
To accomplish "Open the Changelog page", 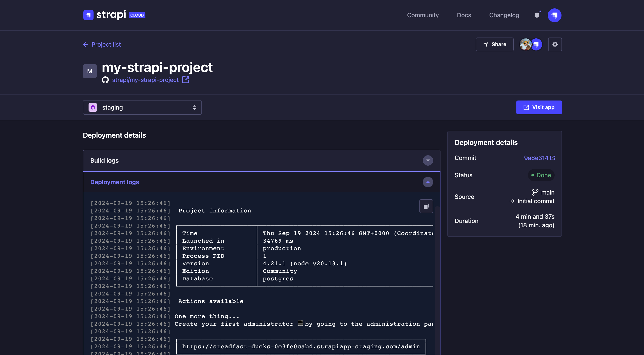I will pyautogui.click(x=504, y=15).
